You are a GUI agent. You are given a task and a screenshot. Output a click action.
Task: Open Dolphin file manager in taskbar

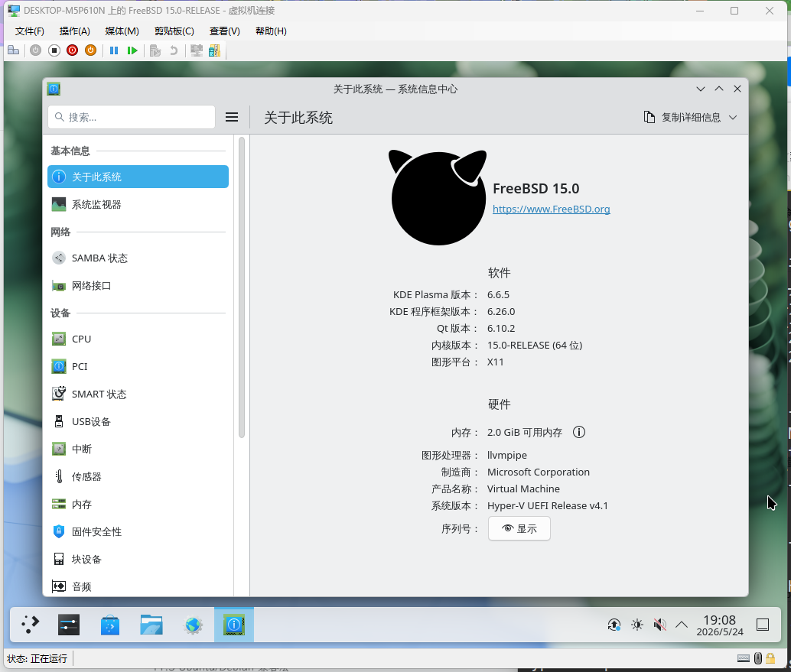pyautogui.click(x=151, y=625)
